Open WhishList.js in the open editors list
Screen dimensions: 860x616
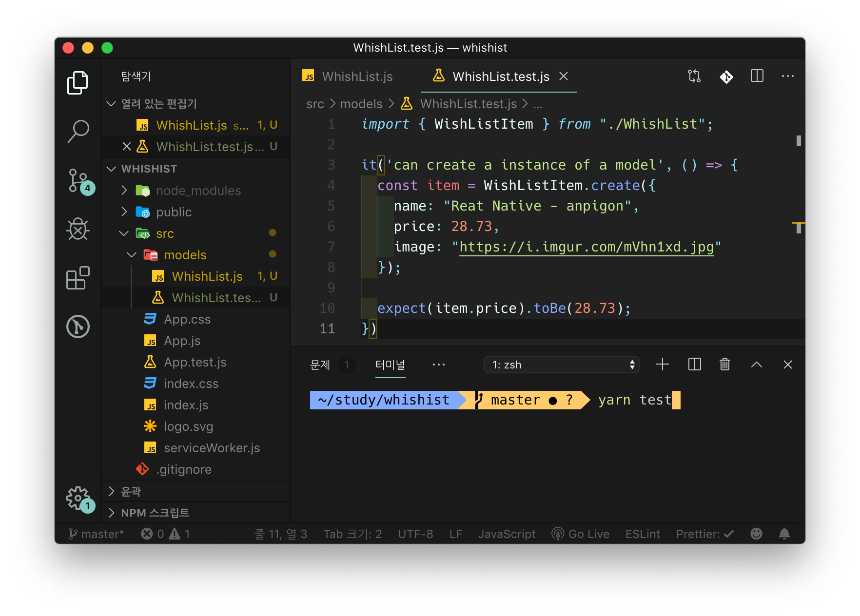pyautogui.click(x=195, y=125)
